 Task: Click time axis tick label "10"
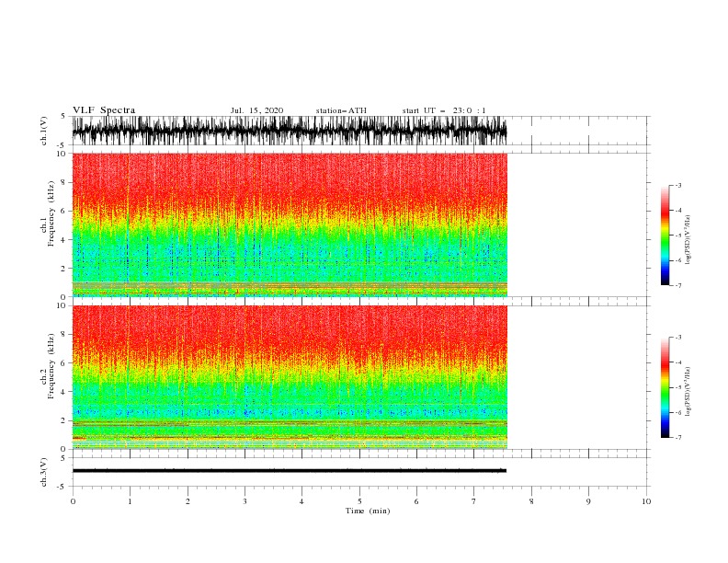646,501
